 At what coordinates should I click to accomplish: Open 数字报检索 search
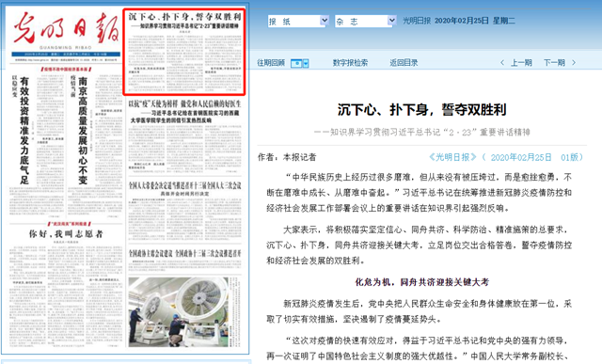pos(350,63)
